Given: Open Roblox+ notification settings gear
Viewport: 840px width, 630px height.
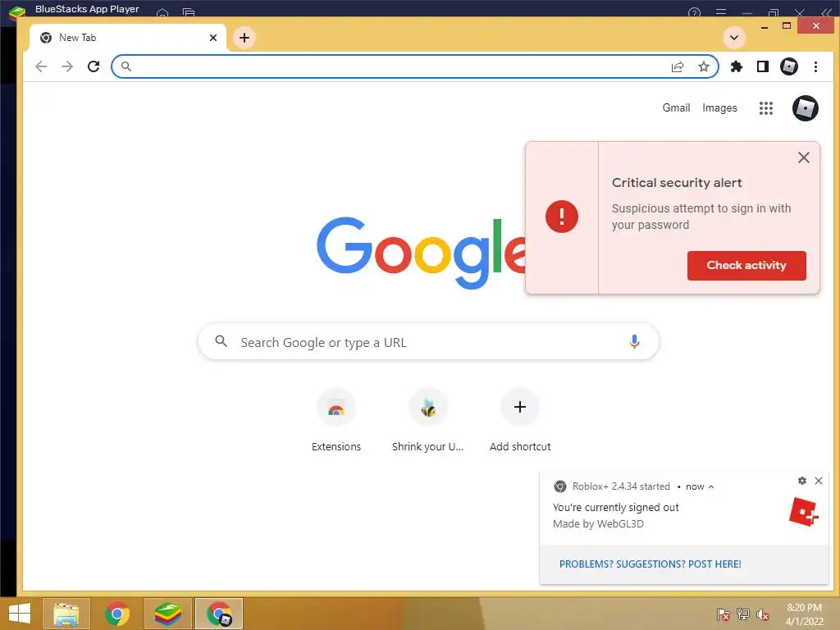Looking at the screenshot, I should [x=802, y=481].
